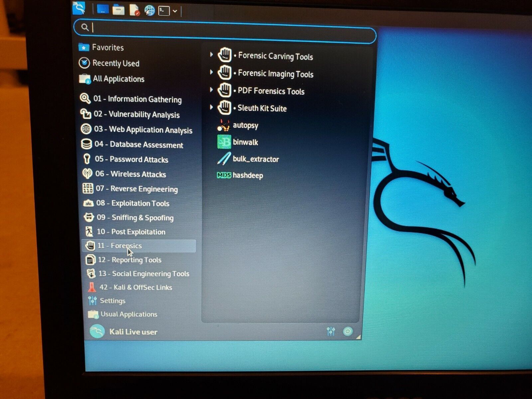Click the 06 - Wireless Attacks antenna icon
The image size is (532, 399).
point(87,173)
